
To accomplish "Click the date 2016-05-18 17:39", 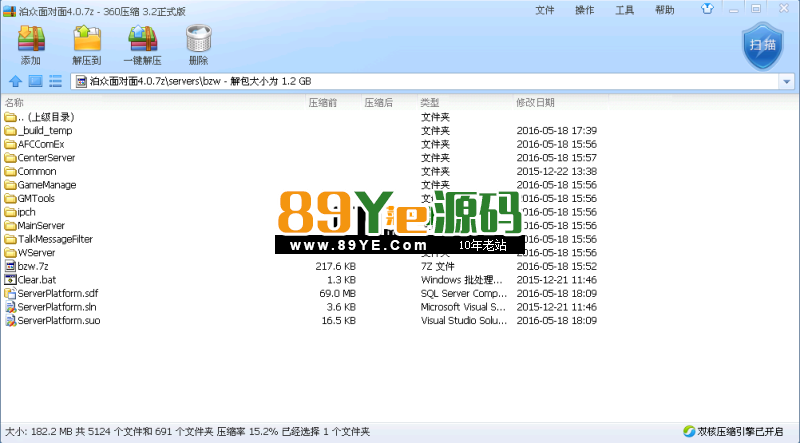I will pyautogui.click(x=557, y=131).
